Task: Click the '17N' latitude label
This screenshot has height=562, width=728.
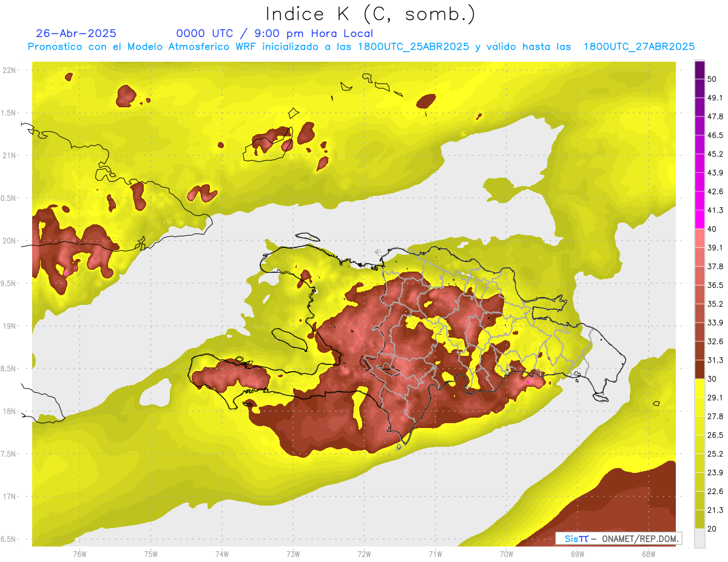Action: [x=9, y=497]
